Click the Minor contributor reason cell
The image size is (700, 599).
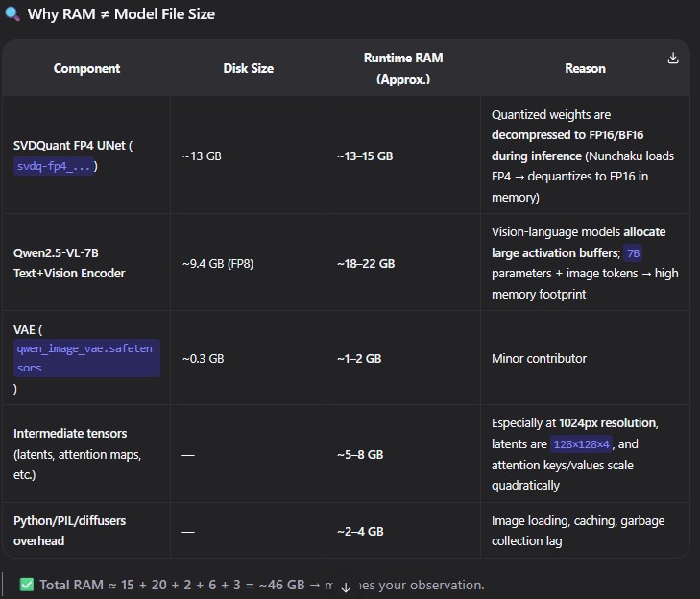(539, 359)
